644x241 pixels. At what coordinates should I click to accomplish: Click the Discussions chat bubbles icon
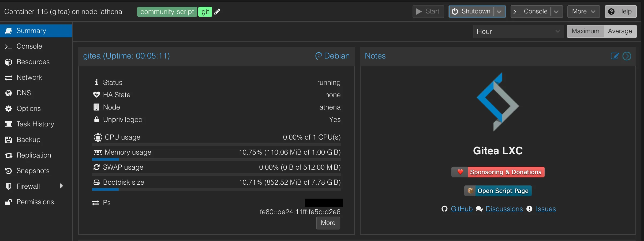pos(479,209)
